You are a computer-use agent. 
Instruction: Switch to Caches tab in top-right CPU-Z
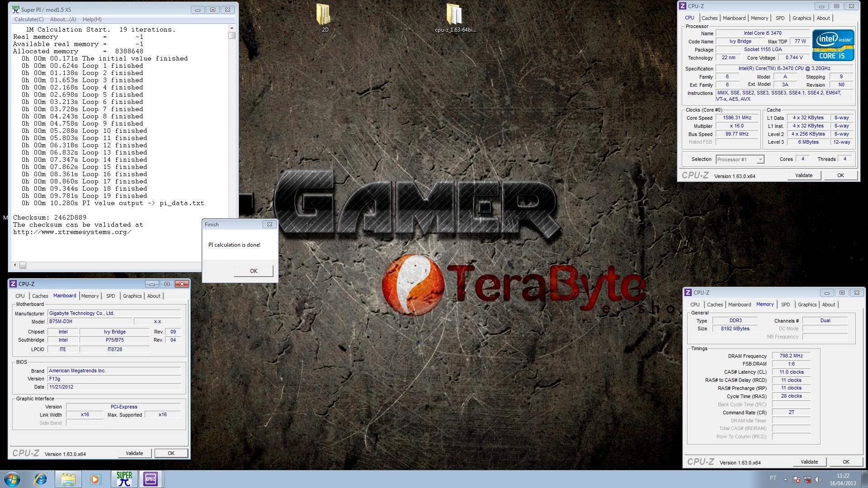[x=709, y=18]
